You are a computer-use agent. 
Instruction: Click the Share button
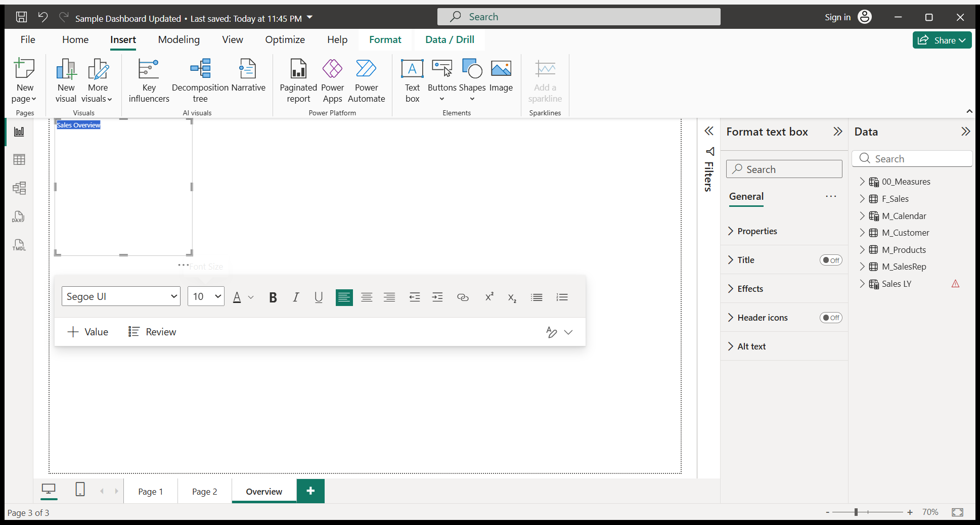click(x=942, y=40)
